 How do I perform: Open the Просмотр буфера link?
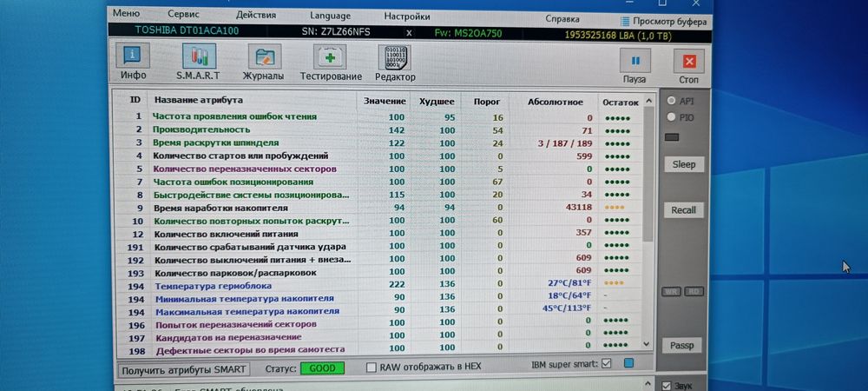(670, 22)
